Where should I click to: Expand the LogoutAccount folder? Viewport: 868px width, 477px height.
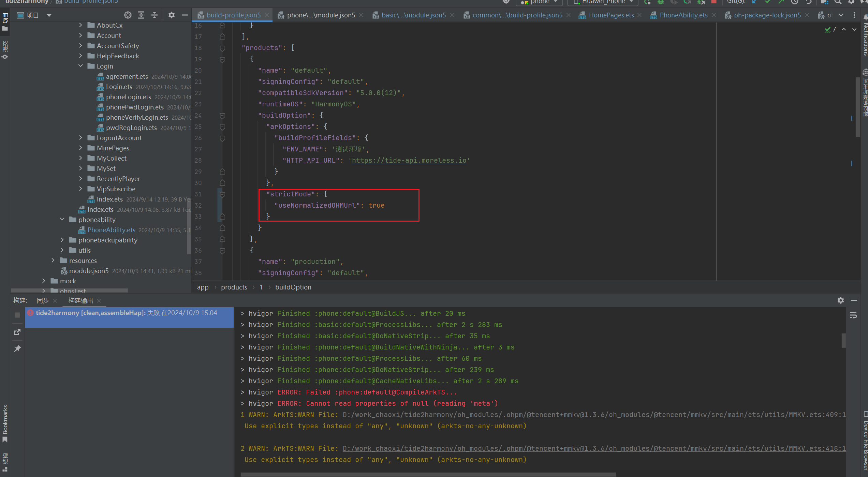[80, 138]
